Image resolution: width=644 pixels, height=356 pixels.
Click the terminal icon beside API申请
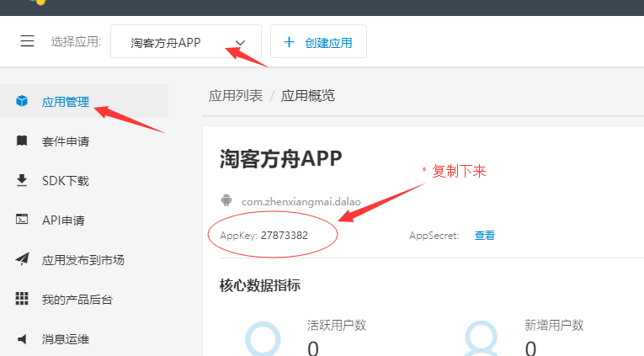(22, 220)
